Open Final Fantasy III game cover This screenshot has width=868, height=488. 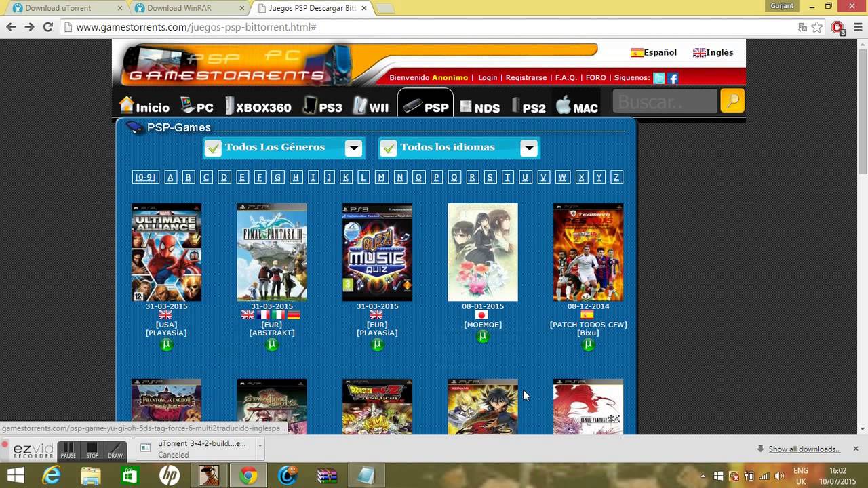coord(272,252)
